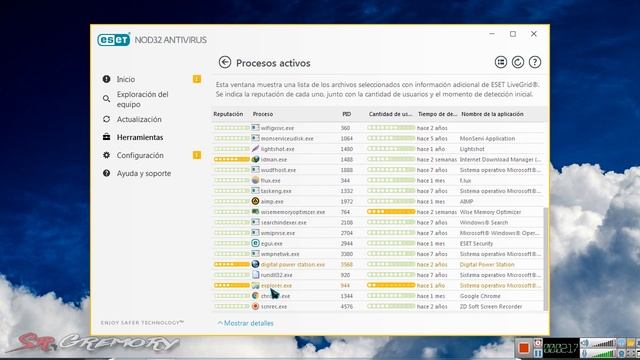Select the taskeng.exe process name

(x=276, y=191)
